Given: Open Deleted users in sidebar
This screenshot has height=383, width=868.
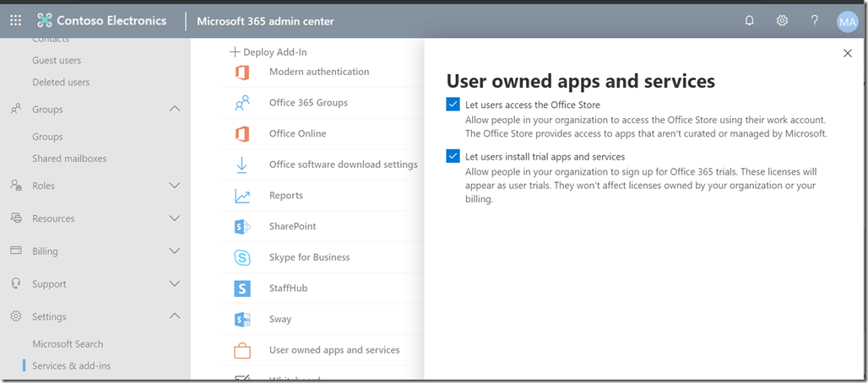Looking at the screenshot, I should click(x=61, y=82).
